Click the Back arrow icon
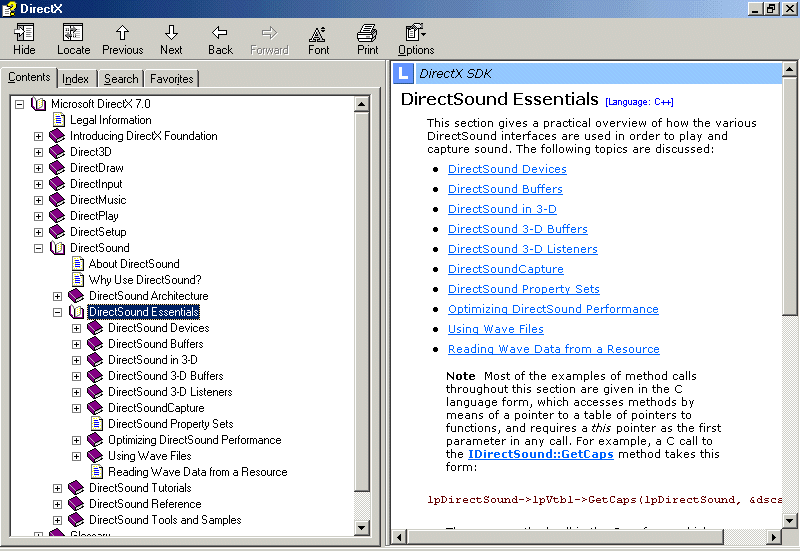The width and height of the screenshot is (800, 551). pyautogui.click(x=220, y=39)
